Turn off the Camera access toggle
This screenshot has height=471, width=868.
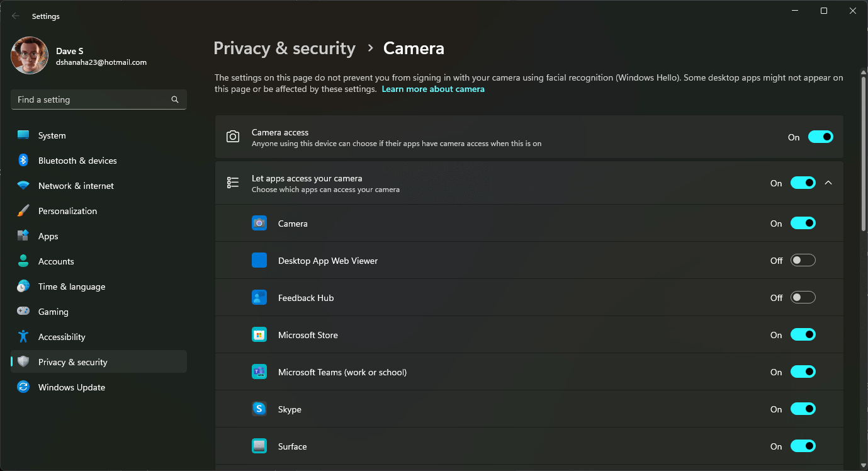click(821, 137)
